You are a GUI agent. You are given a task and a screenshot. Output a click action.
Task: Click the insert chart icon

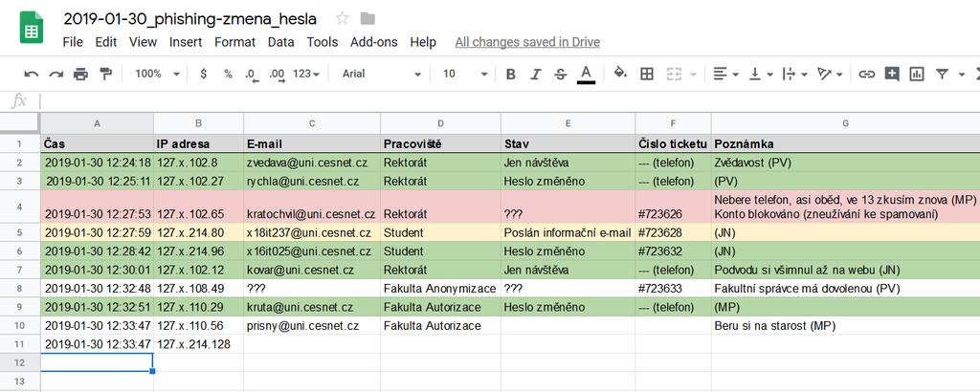(x=917, y=74)
